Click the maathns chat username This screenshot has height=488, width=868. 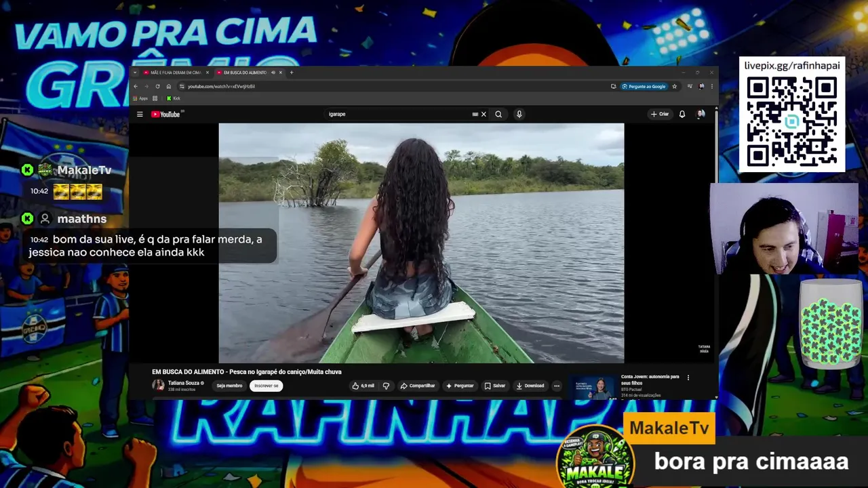[82, 219]
